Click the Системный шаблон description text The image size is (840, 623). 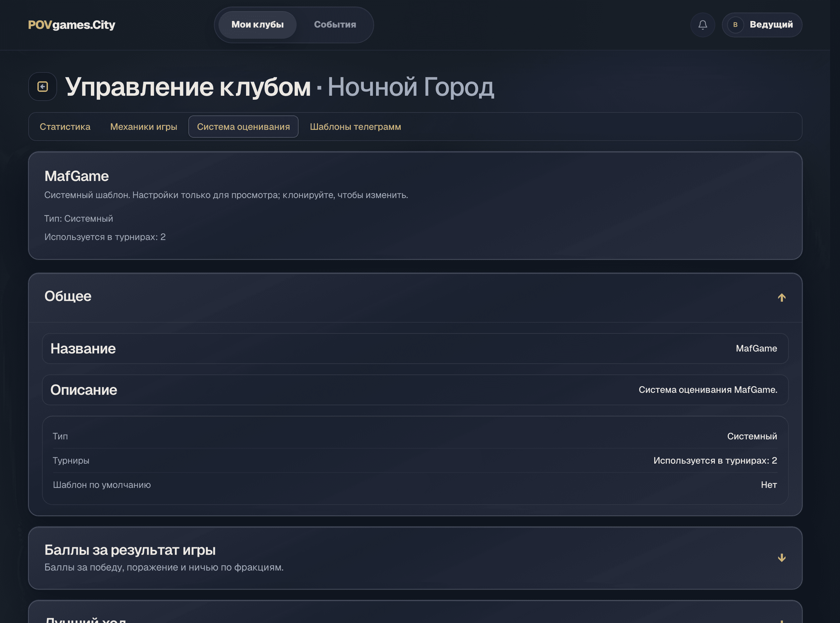226,195
